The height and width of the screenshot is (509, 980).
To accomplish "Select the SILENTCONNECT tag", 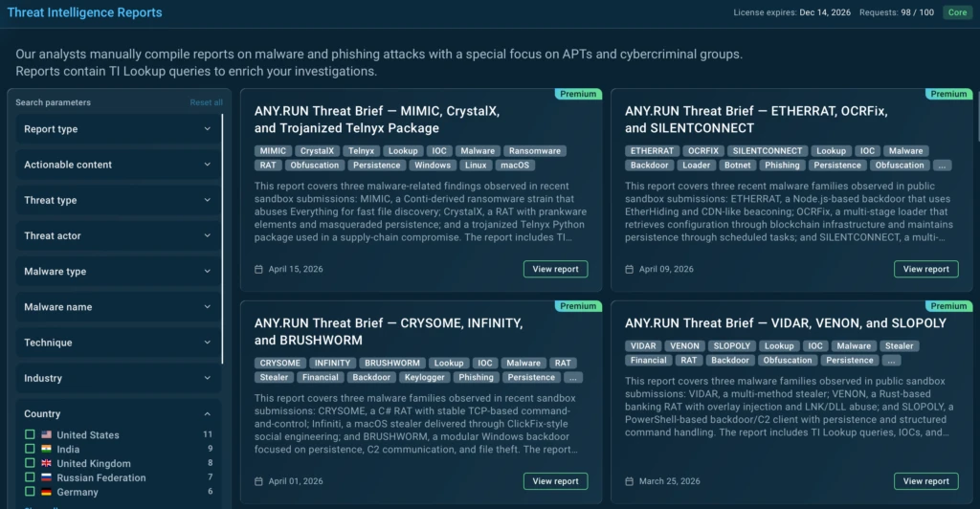I will pos(768,151).
